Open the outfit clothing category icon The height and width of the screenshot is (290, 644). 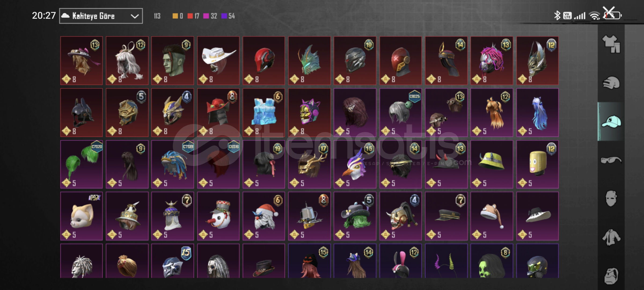click(x=611, y=44)
